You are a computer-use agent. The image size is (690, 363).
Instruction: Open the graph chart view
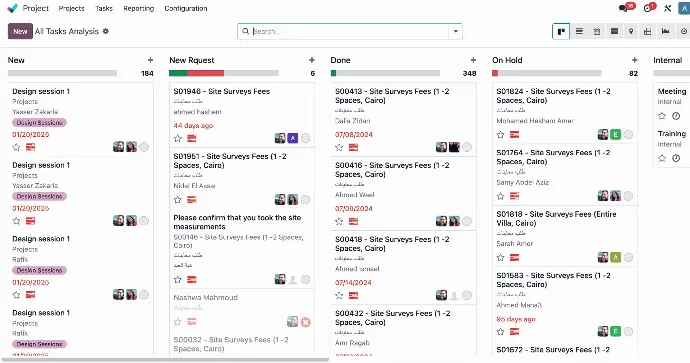(x=665, y=31)
